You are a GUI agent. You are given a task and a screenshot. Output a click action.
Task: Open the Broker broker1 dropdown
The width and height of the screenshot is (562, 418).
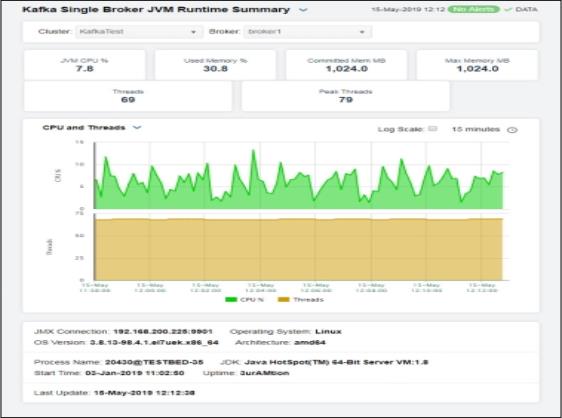[308, 32]
